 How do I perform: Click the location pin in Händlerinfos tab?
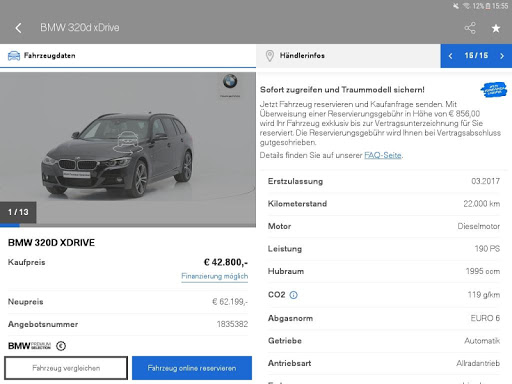[x=270, y=56]
